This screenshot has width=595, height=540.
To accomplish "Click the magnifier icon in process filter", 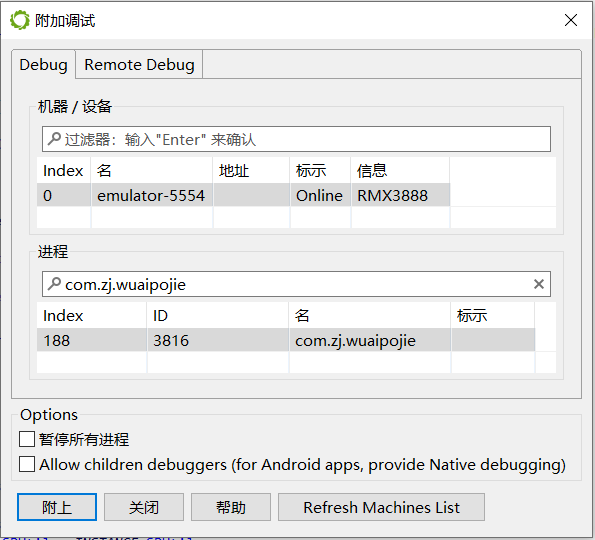I will click(x=54, y=284).
